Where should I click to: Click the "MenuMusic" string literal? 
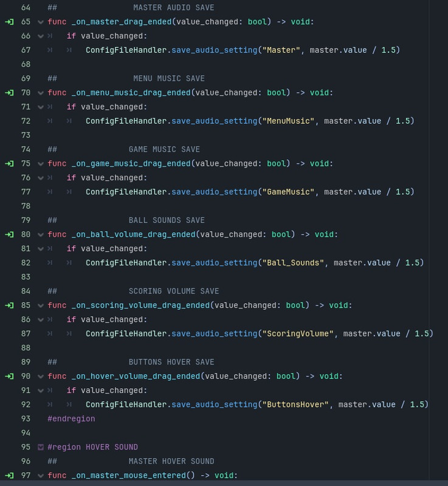288,121
